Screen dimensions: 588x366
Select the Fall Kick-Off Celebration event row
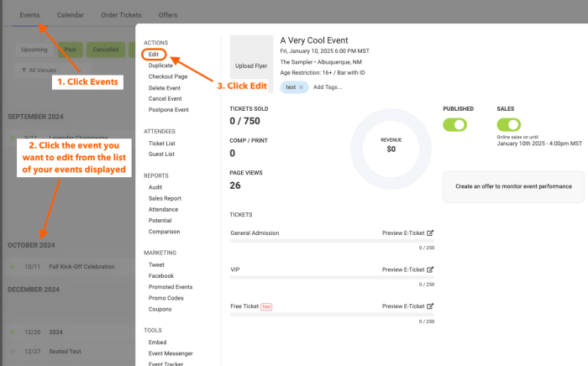pos(70,267)
